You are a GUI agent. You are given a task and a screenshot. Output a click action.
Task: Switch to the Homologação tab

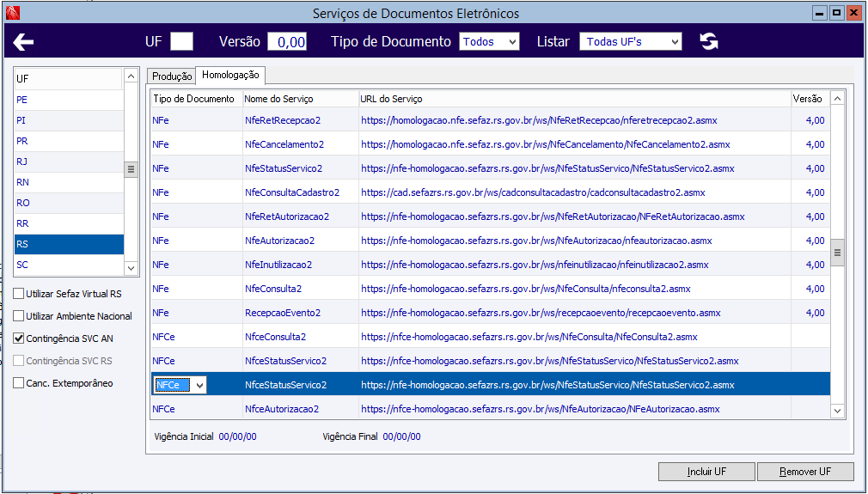[x=230, y=75]
